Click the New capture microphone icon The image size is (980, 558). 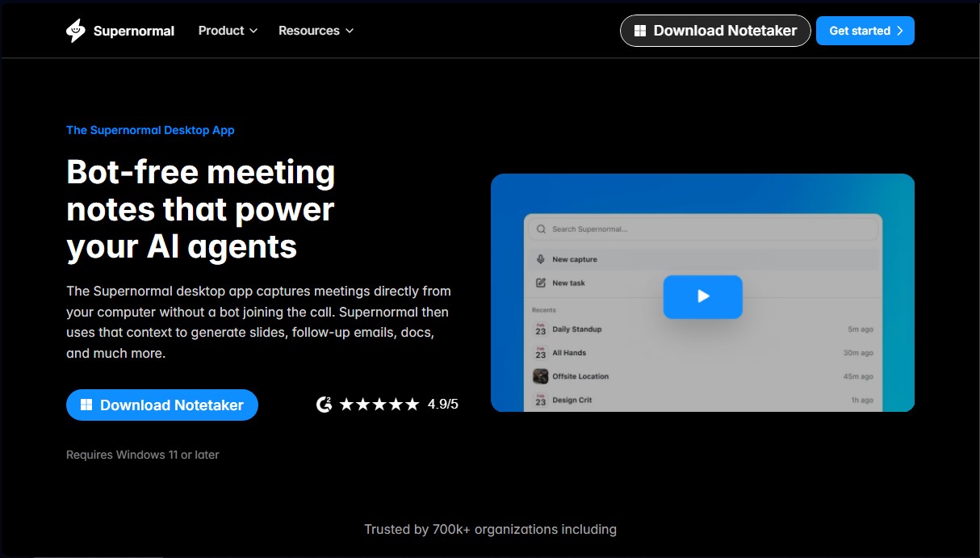[541, 259]
